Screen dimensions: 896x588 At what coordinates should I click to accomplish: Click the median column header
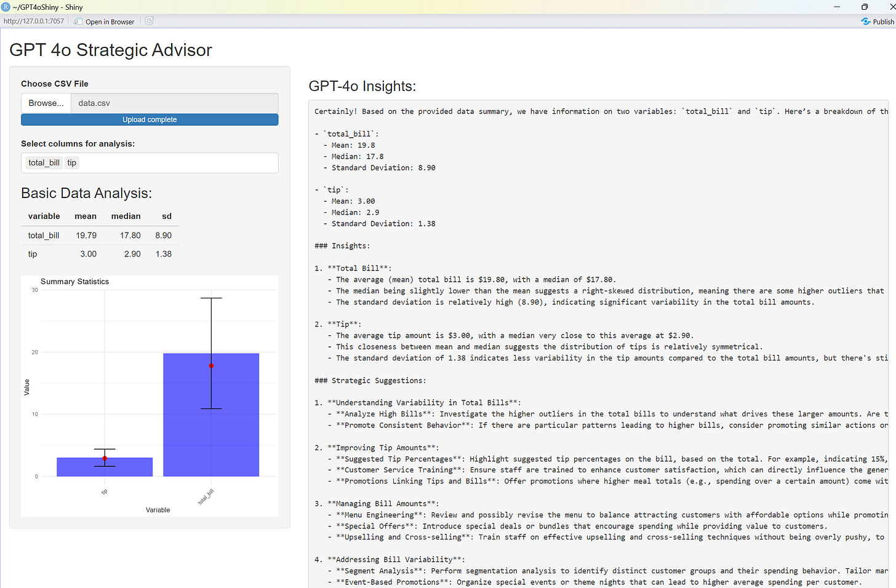click(x=126, y=217)
